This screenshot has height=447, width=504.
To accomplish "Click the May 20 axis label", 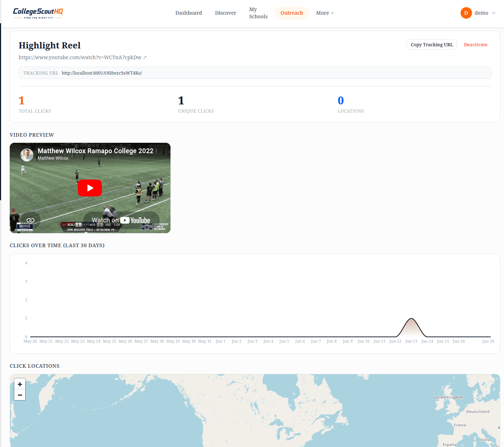I will pyautogui.click(x=30, y=341).
